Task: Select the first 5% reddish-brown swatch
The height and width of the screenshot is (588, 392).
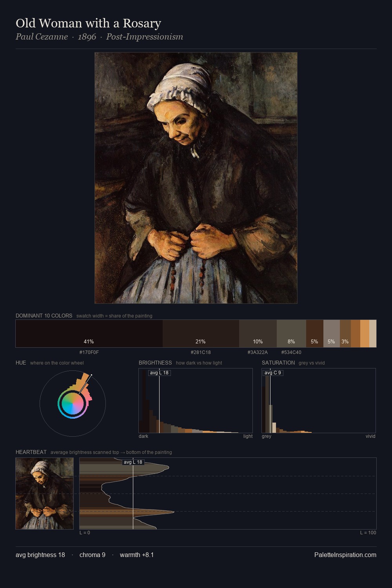Action: point(315,334)
